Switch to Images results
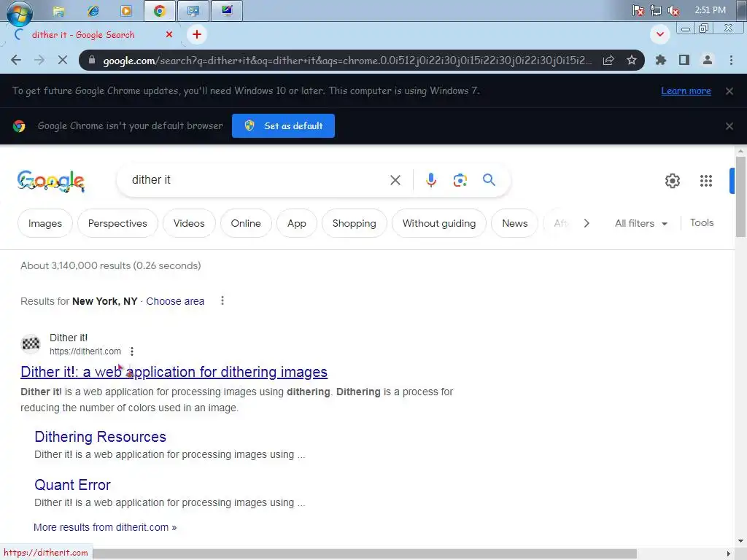The image size is (747, 560). click(45, 223)
